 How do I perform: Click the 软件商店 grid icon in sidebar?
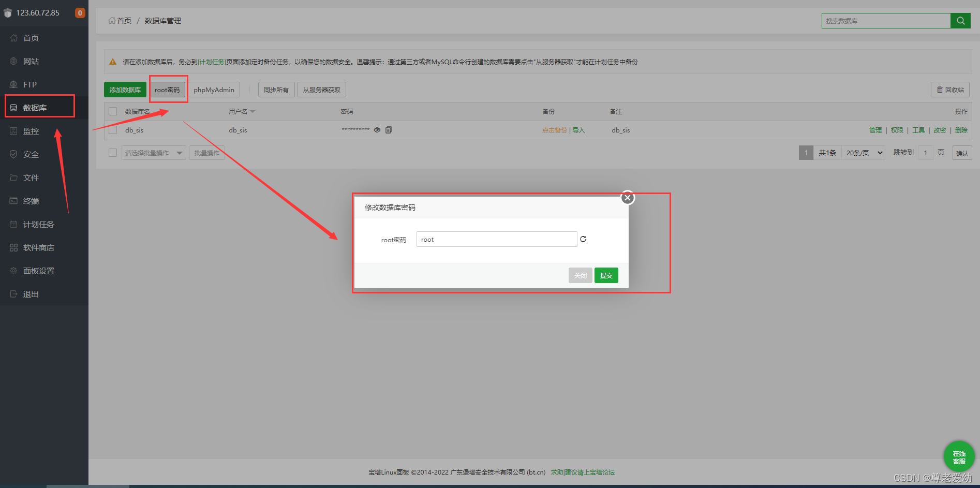[x=13, y=247]
